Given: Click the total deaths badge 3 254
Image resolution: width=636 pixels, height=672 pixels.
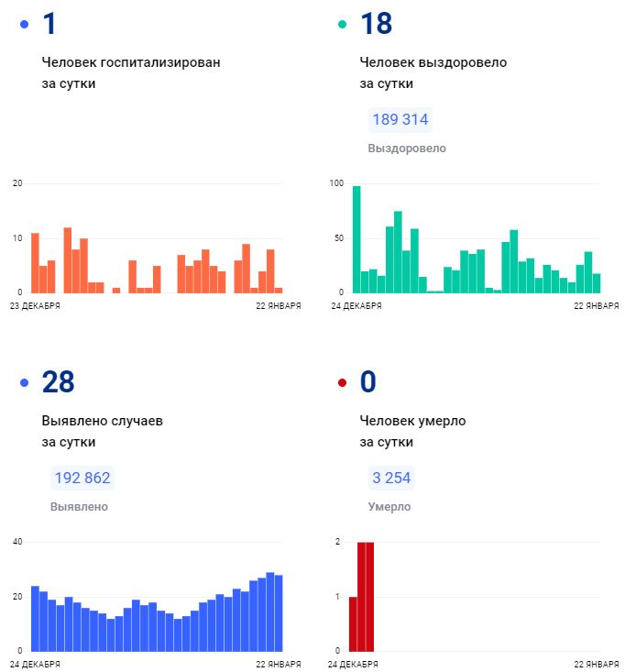Looking at the screenshot, I should tap(391, 478).
